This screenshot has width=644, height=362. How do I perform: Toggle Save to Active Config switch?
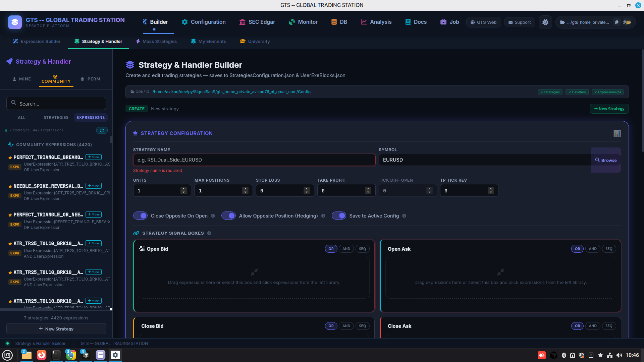coord(339,216)
